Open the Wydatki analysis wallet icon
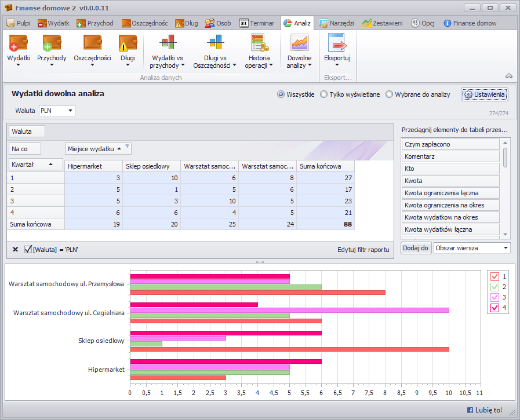This screenshot has height=420, width=520. tap(19, 43)
